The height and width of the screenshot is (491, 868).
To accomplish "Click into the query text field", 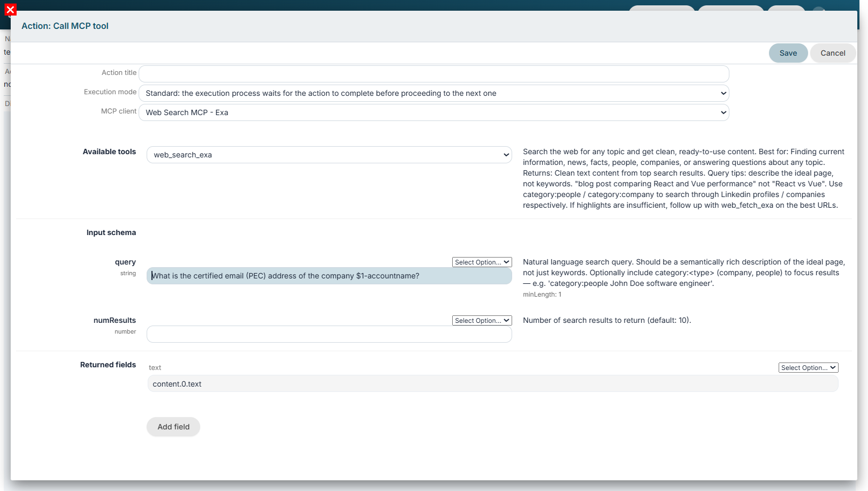I will (x=329, y=276).
